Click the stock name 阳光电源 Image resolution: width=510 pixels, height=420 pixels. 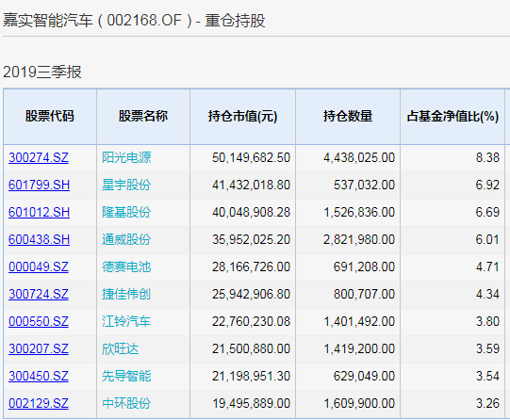[126, 158]
